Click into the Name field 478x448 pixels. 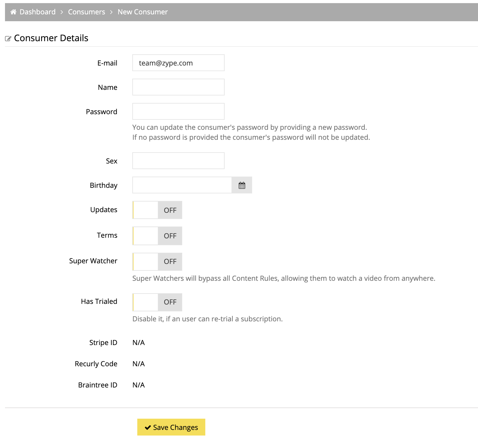coord(178,87)
